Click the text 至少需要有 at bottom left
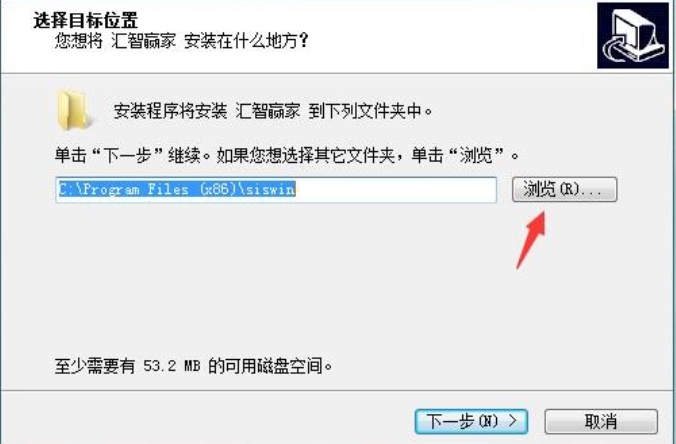 tap(95, 366)
